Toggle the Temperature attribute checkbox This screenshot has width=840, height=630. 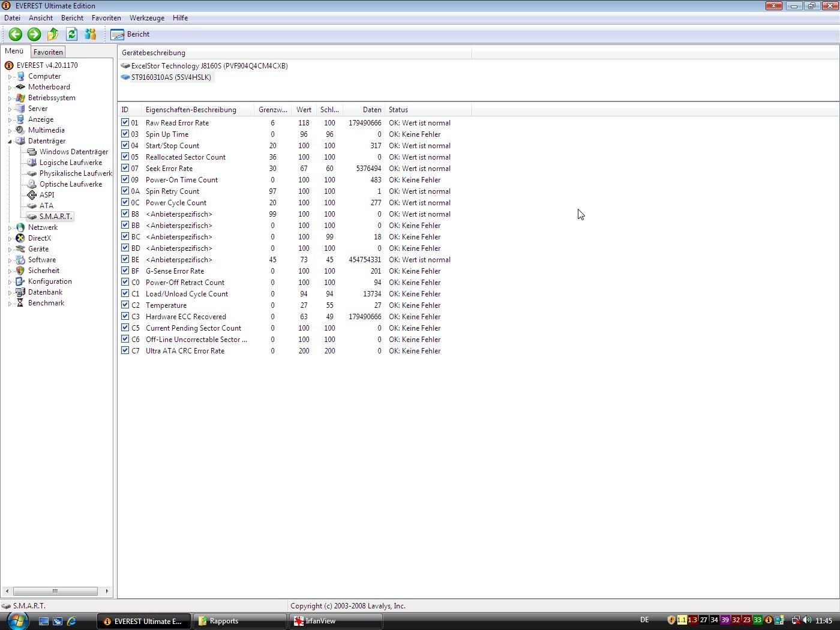coord(125,305)
